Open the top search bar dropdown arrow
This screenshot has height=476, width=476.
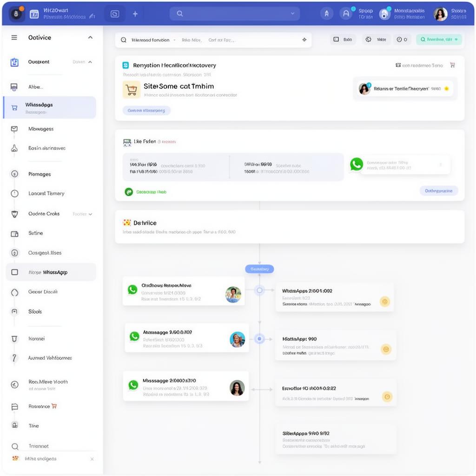coord(292,14)
